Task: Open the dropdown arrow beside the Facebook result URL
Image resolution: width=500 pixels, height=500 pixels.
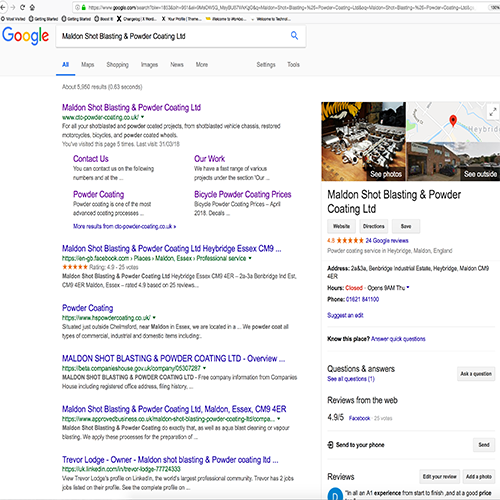Action: 250,258
